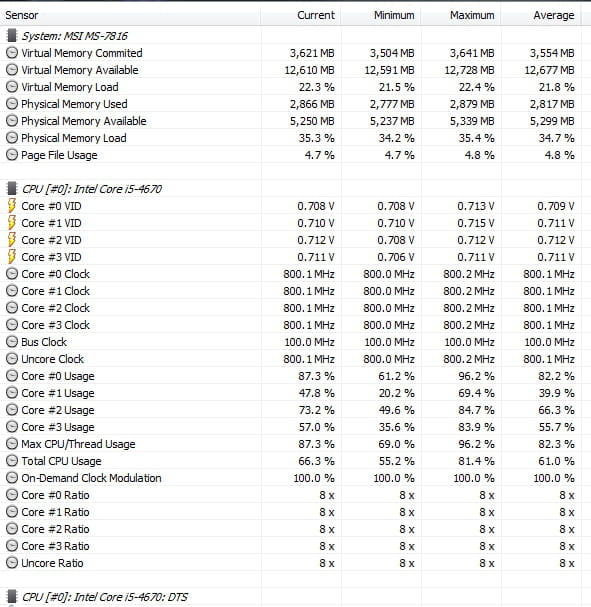Screen dimensions: 591x607
Task: Click the icon beside Virtual Memory Commited
Action: tap(12, 53)
